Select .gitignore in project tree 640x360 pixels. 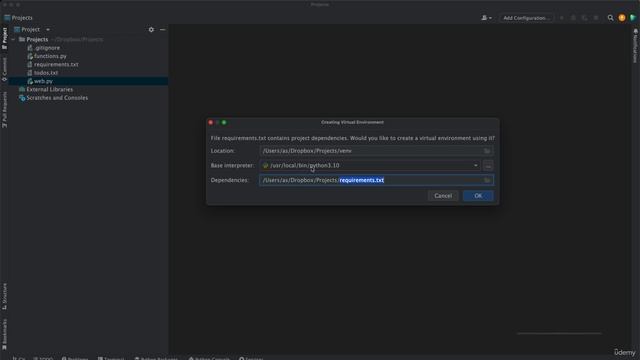[47, 48]
